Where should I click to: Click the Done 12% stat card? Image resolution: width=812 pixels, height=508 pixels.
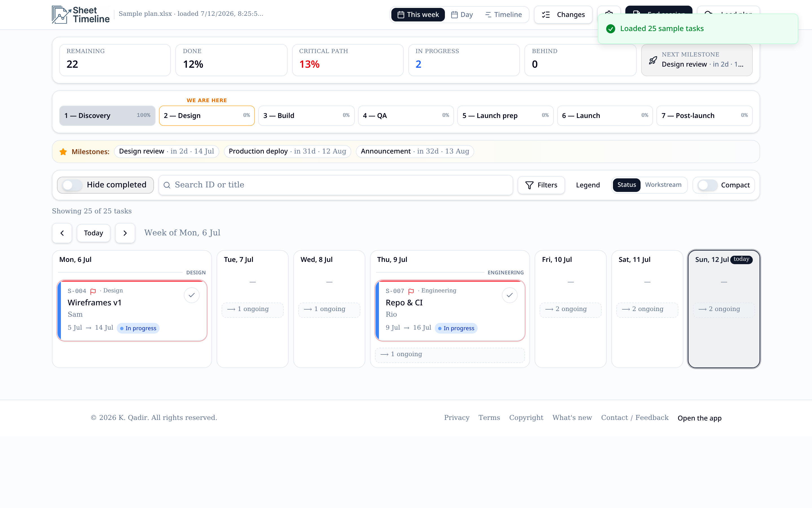[x=231, y=60]
